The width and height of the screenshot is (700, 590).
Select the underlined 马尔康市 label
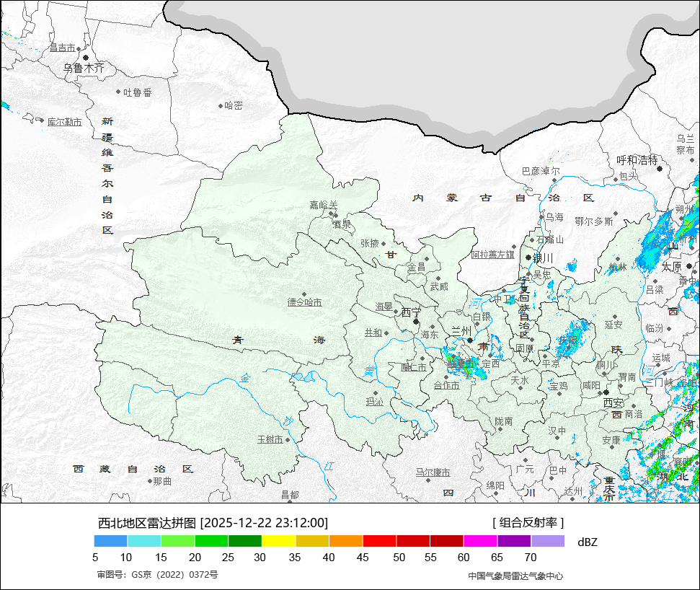click(x=433, y=472)
